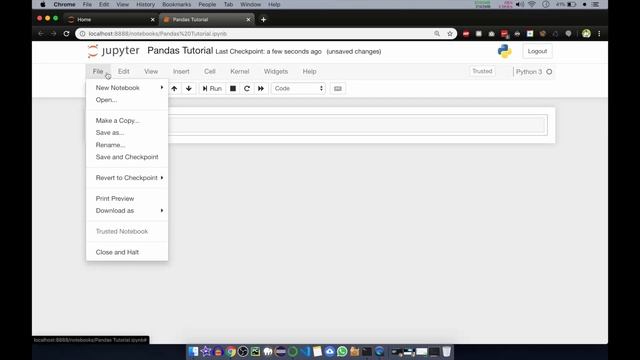The image size is (640, 360).
Task: Expand the Download as submenu
Action: pyautogui.click(x=127, y=211)
